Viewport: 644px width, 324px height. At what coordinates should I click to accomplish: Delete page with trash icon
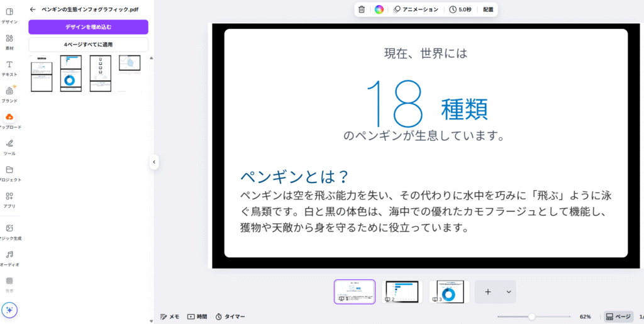pos(362,9)
